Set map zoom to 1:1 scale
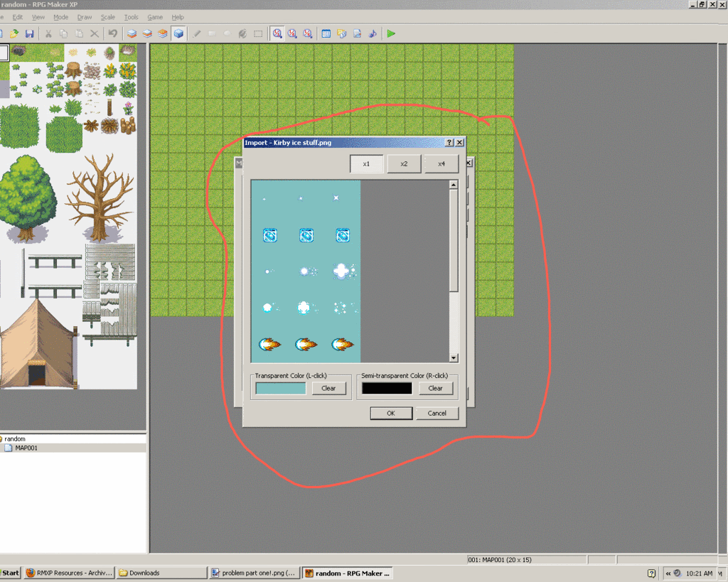The width and height of the screenshot is (728, 582). (x=277, y=33)
